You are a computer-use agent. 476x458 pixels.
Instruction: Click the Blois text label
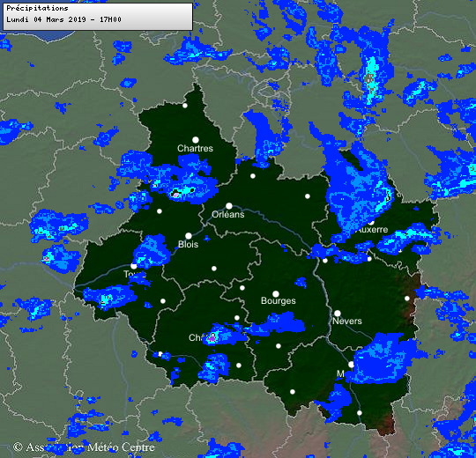click(x=189, y=244)
